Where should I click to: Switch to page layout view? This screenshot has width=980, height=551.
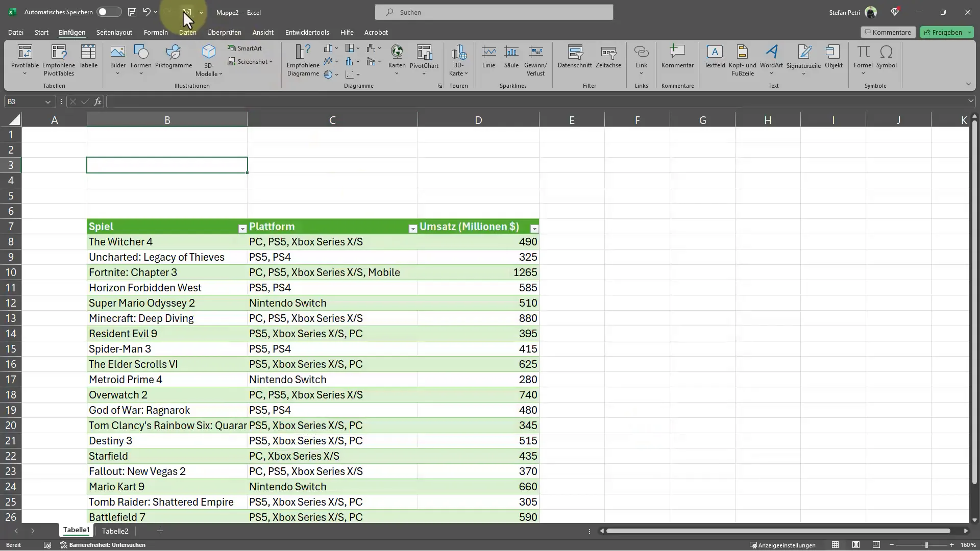pos(856,545)
